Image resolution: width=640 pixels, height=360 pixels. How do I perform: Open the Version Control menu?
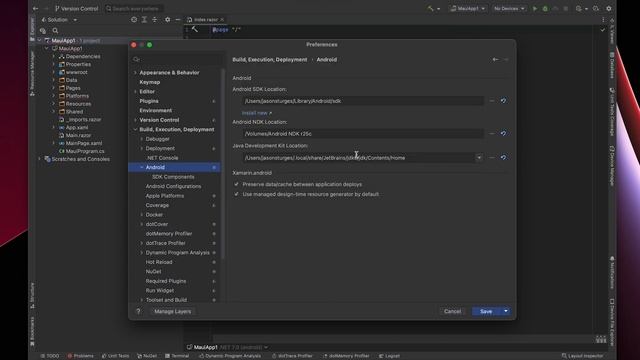tap(76, 9)
